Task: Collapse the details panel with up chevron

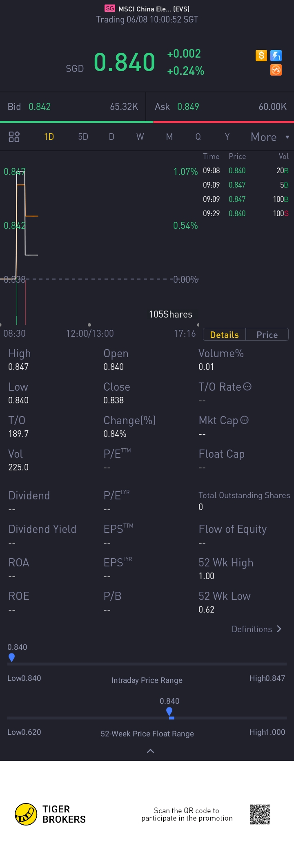Action: [150, 751]
